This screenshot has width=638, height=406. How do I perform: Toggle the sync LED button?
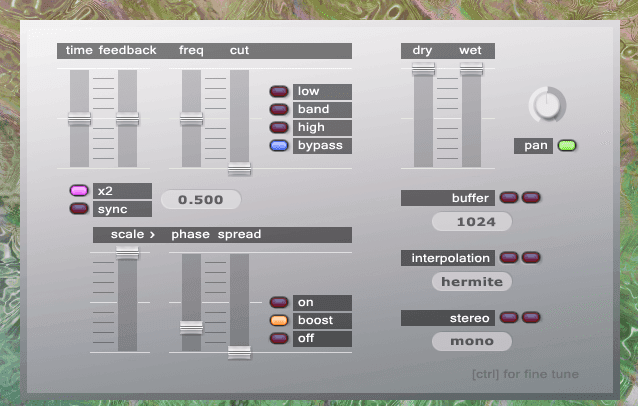[78, 209]
